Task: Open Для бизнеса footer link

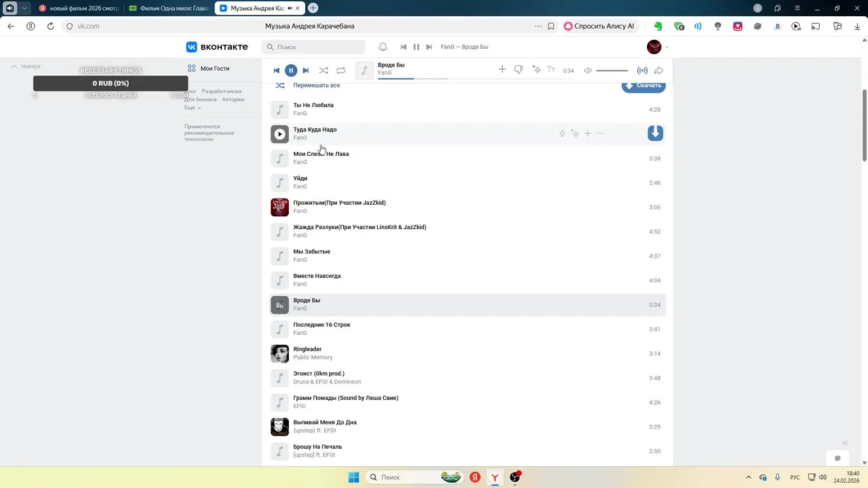Action: (201, 100)
